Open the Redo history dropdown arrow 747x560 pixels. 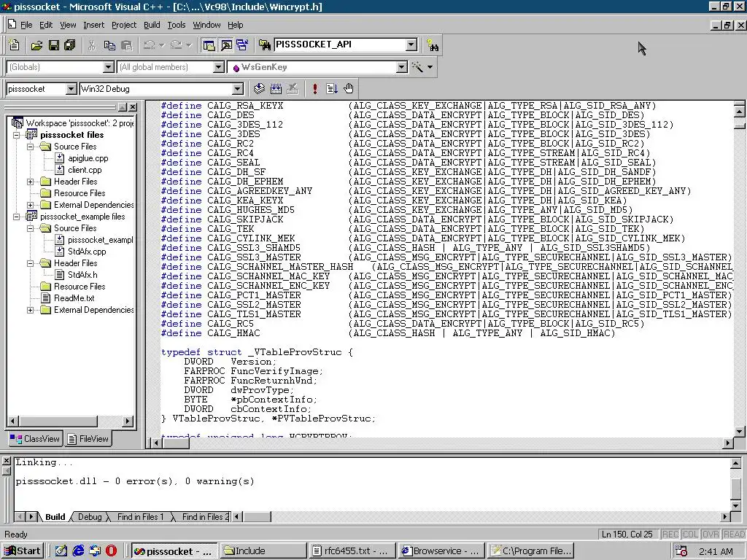(x=189, y=45)
